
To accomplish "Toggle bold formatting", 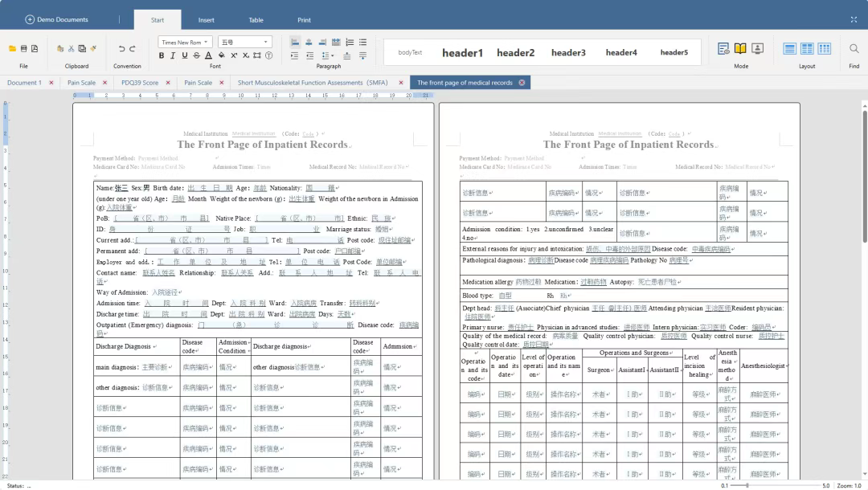I will click(161, 55).
